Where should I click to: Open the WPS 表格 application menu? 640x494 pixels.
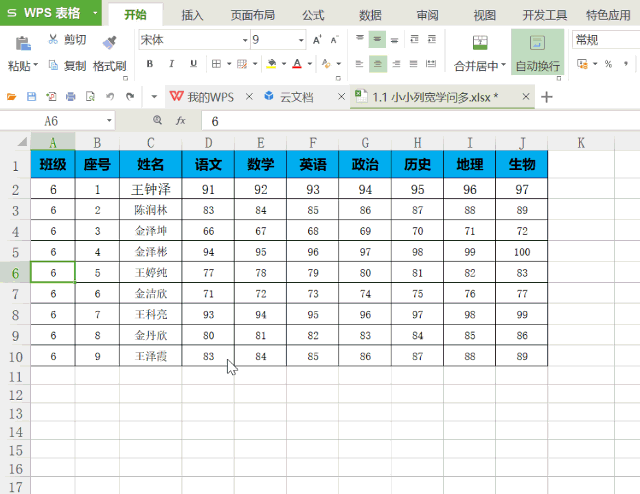pyautogui.click(x=51, y=13)
